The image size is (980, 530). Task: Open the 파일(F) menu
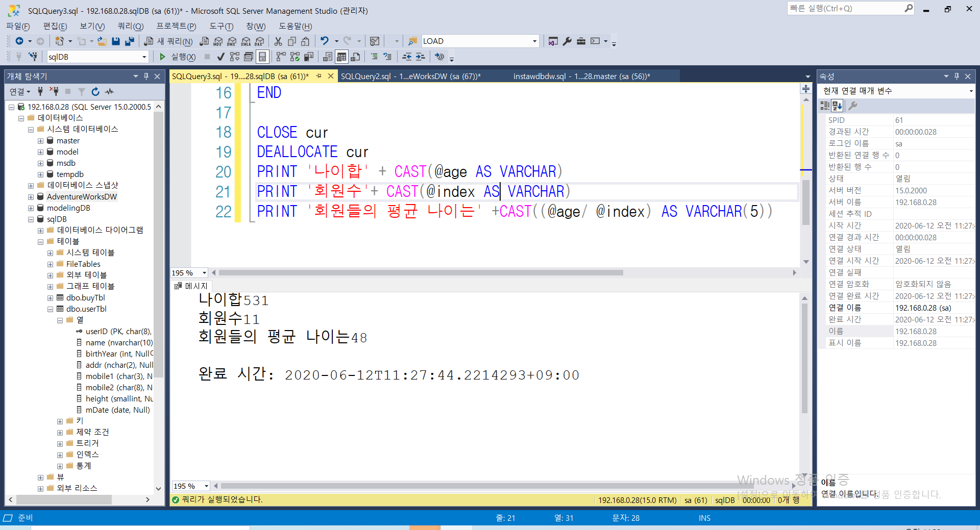point(18,26)
